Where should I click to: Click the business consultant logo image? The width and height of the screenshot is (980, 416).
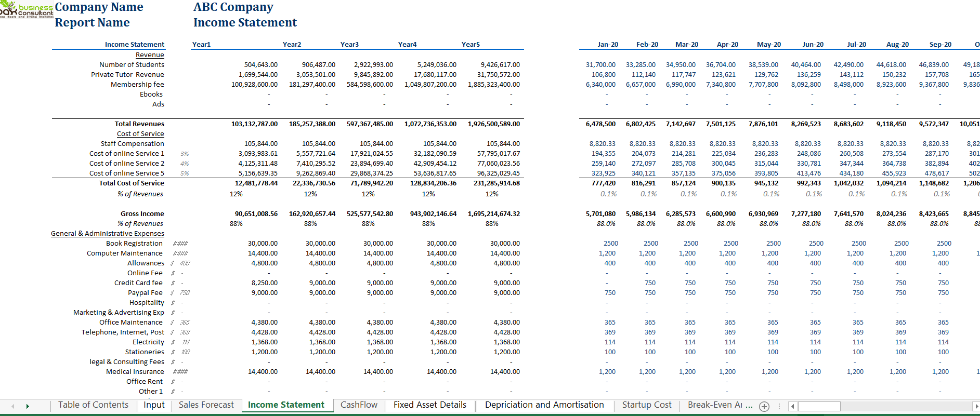27,10
